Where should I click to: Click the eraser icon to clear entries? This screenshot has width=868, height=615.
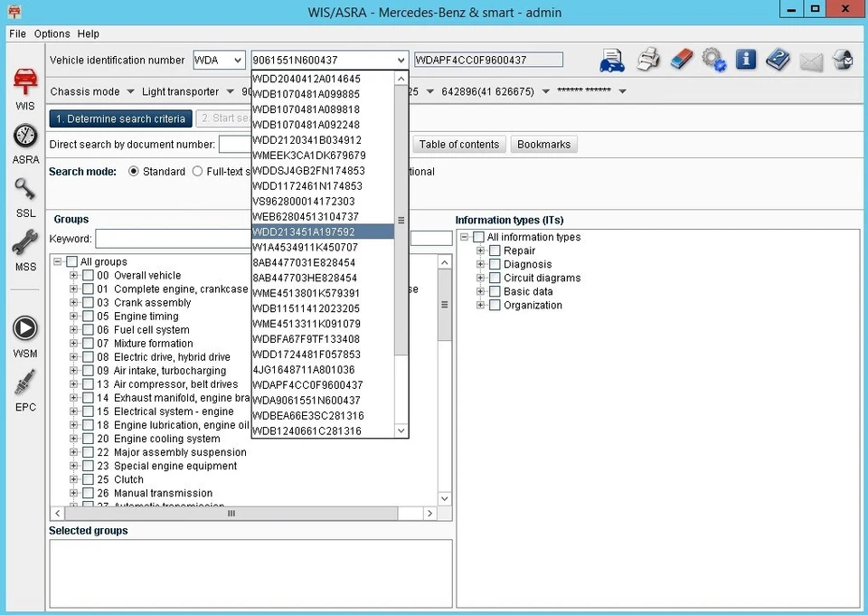[683, 59]
